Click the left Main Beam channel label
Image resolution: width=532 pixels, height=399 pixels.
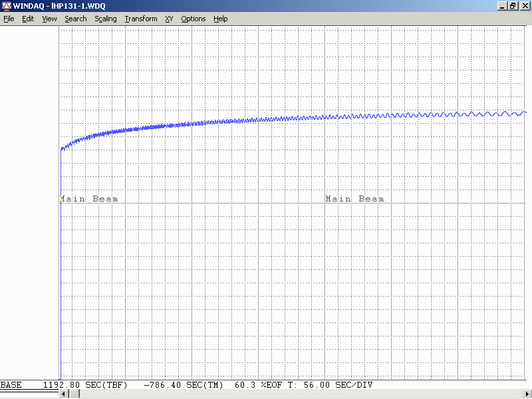tap(89, 199)
